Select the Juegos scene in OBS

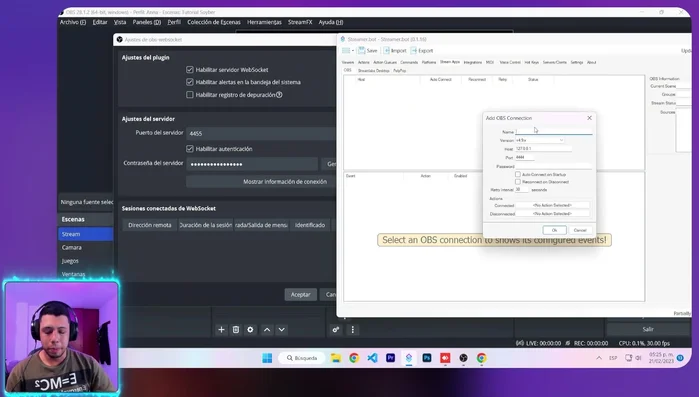85,261
